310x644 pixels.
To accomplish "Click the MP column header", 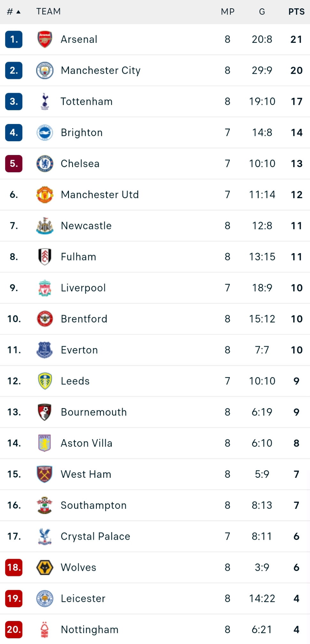I will pyautogui.click(x=228, y=12).
